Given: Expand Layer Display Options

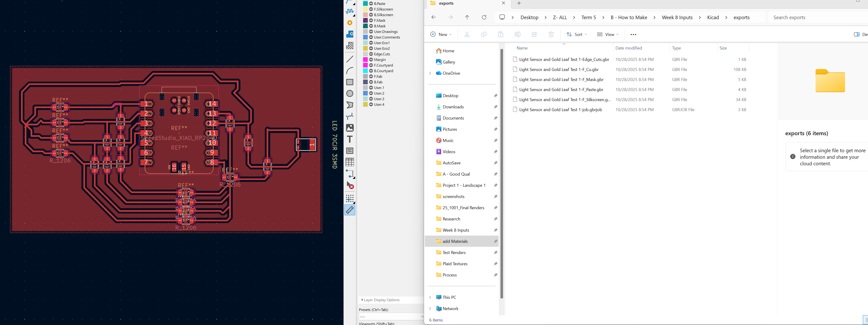Looking at the screenshot, I should tap(362, 300).
